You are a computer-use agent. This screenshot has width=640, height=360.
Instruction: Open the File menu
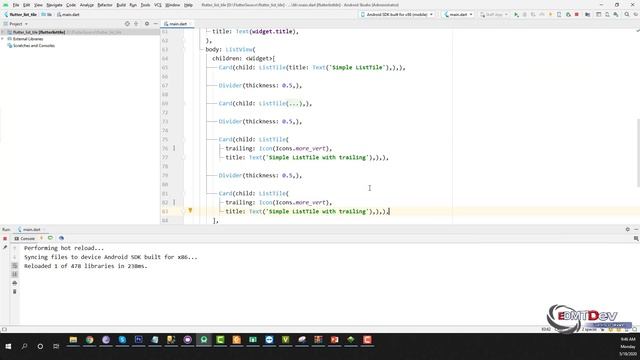(16, 5)
